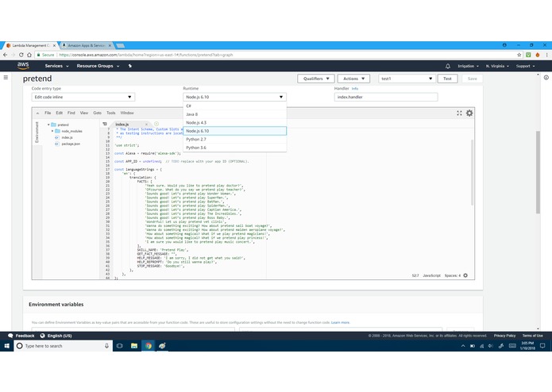
Task: Click the Runtime dropdown showing Node.js 6.10
Action: (234, 97)
